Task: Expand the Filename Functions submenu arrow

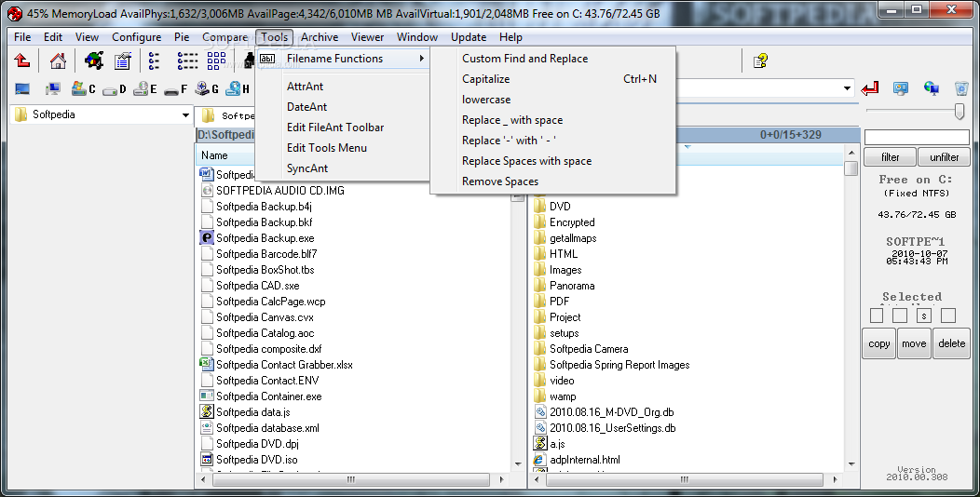Action: (422, 59)
